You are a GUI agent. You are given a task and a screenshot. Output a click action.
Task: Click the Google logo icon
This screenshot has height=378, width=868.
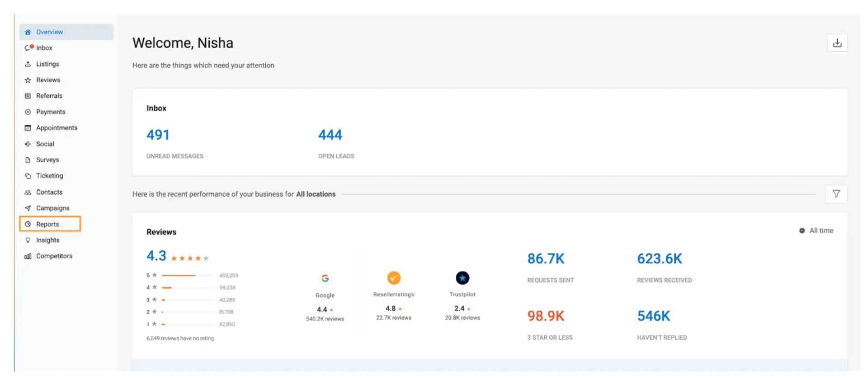pos(325,278)
